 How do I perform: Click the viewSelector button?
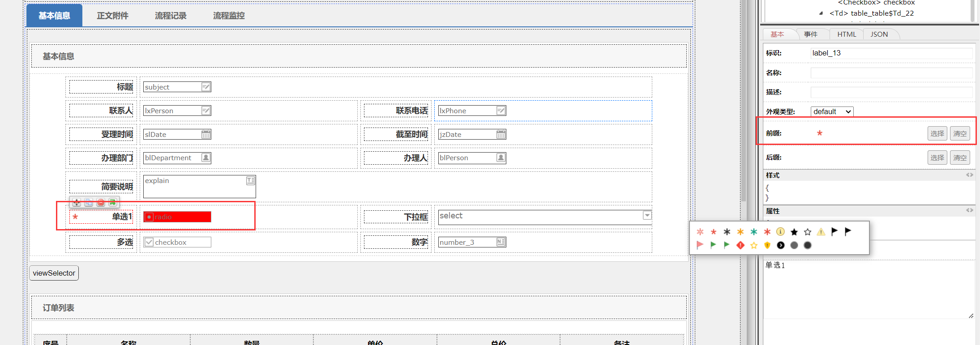tap(54, 273)
